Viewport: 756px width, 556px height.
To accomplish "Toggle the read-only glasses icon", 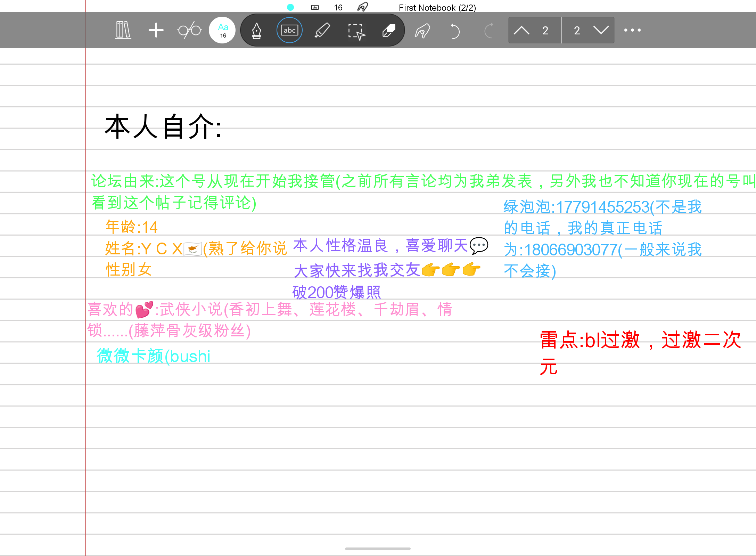I will pyautogui.click(x=189, y=30).
